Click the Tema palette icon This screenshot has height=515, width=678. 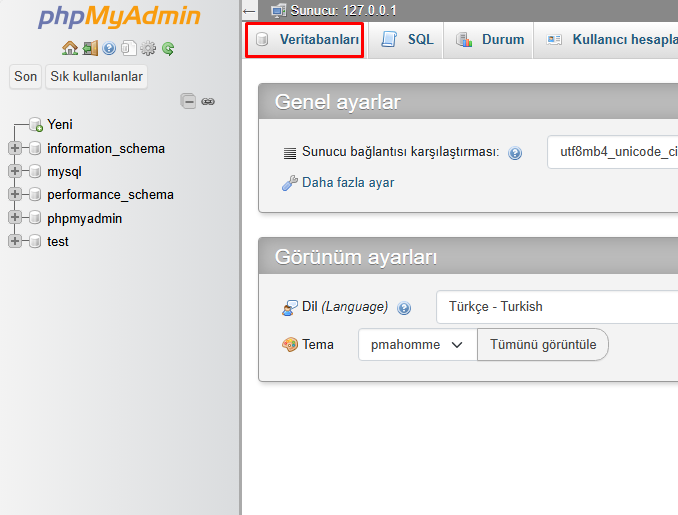[x=290, y=345]
